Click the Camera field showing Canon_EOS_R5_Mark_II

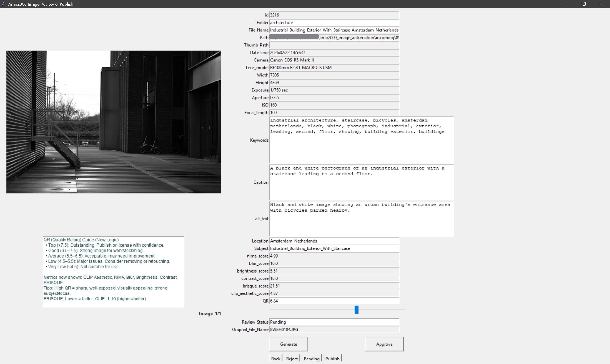point(334,60)
